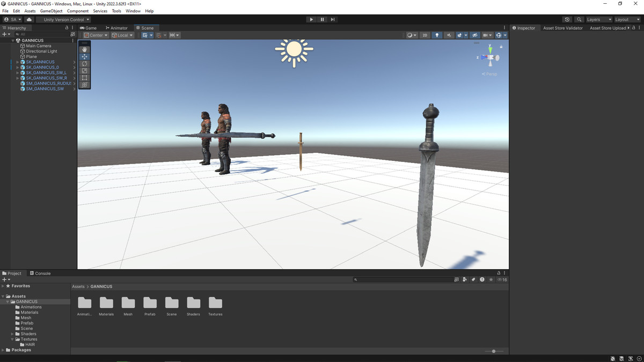The height and width of the screenshot is (362, 644).
Task: Open Project search-by-label tag icon
Action: [x=473, y=279]
